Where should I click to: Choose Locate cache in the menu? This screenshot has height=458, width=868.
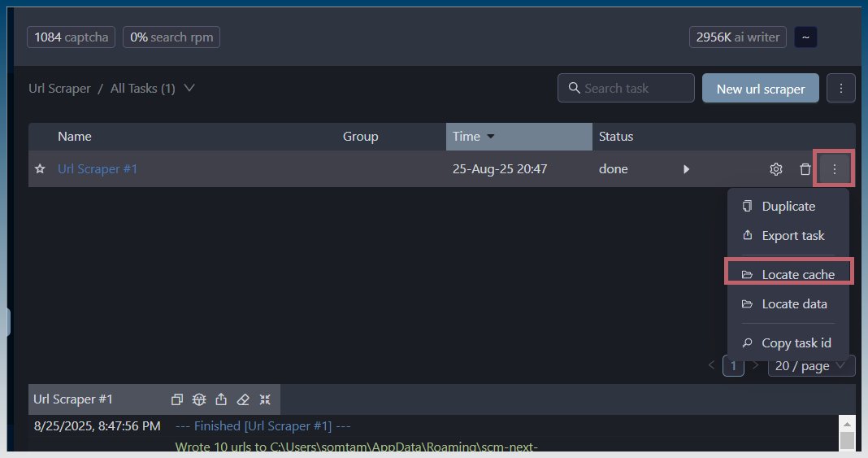pos(797,275)
